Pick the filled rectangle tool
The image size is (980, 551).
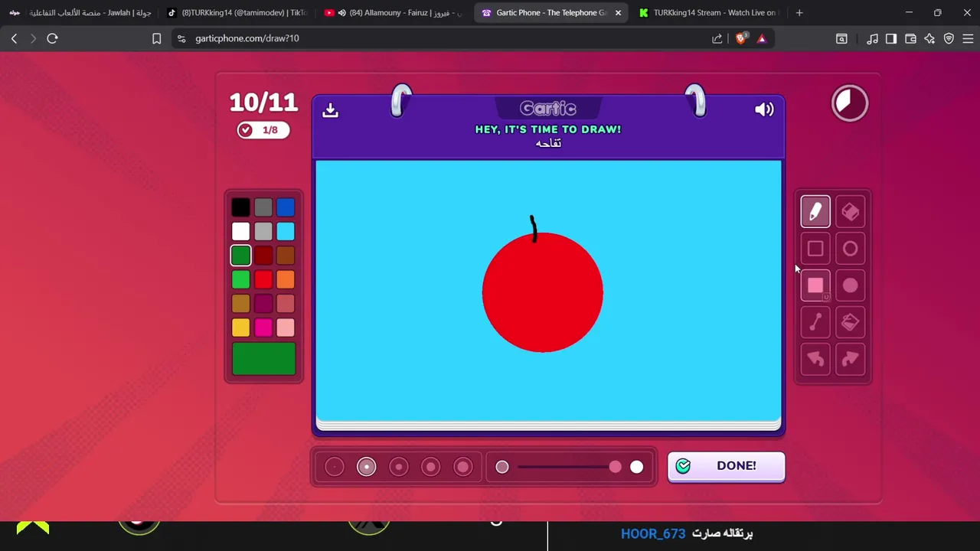[x=815, y=285]
